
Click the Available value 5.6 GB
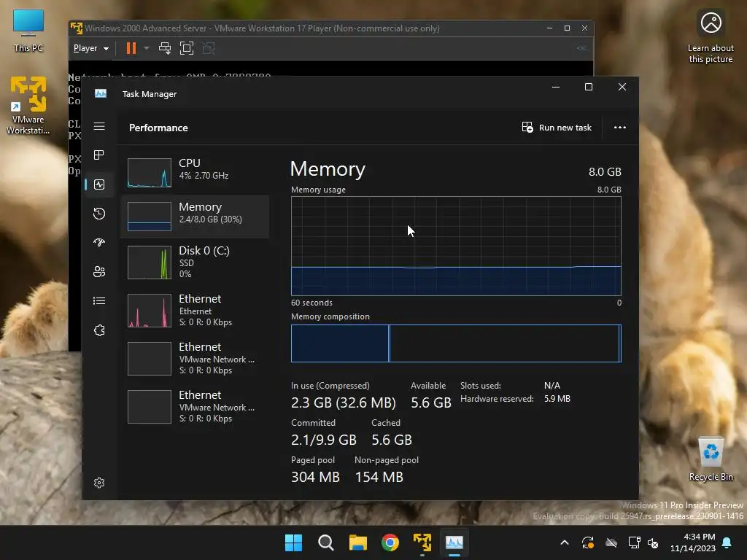[431, 402]
